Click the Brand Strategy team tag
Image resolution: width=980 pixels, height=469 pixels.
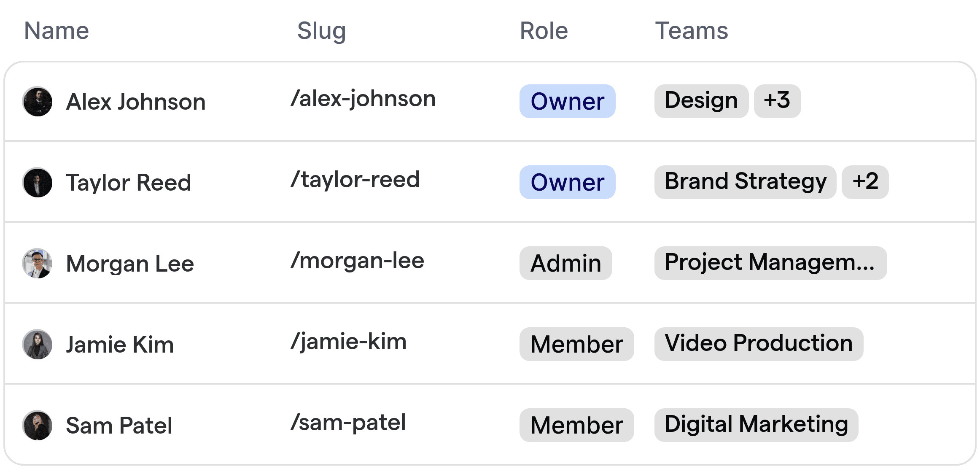coord(745,182)
